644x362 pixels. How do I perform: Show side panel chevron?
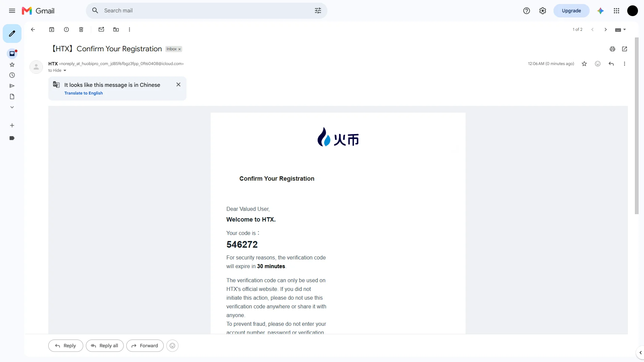[x=640, y=353]
